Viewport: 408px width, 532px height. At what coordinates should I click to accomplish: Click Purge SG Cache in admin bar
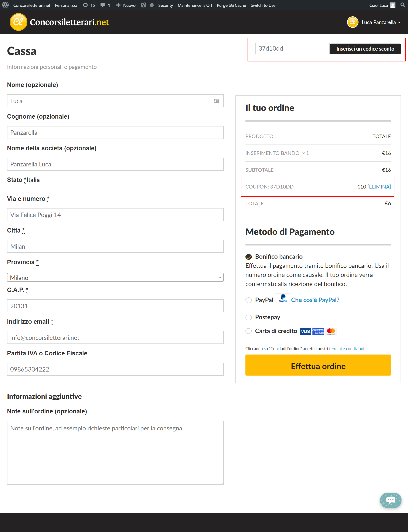pyautogui.click(x=231, y=5)
